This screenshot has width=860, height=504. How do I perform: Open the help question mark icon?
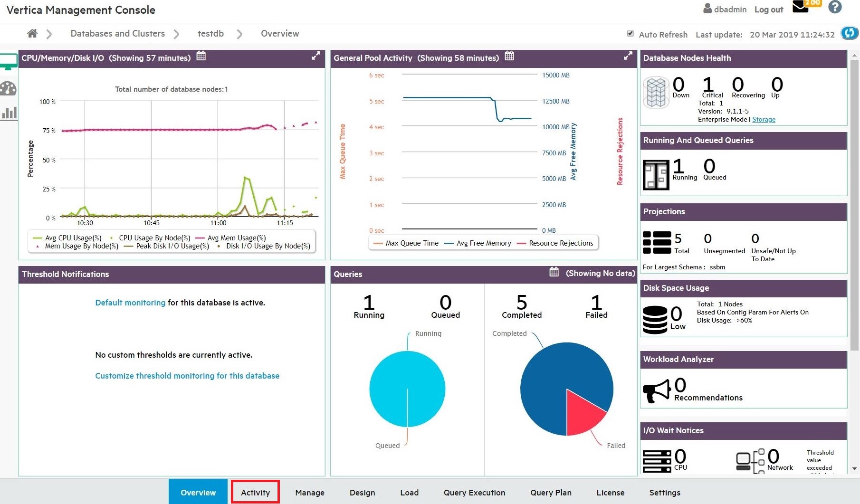tap(835, 7)
